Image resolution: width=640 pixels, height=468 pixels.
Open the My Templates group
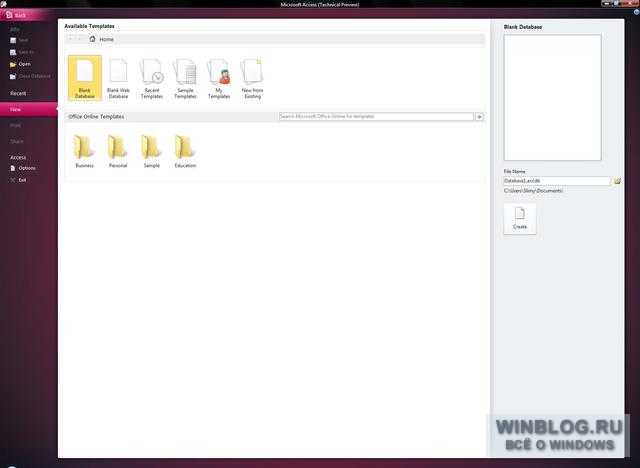pyautogui.click(x=219, y=78)
